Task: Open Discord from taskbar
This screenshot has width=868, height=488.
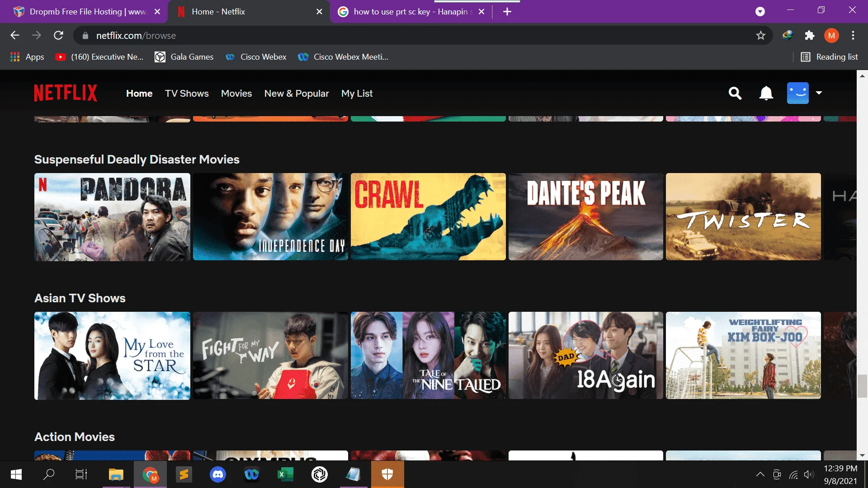Action: pos(218,474)
